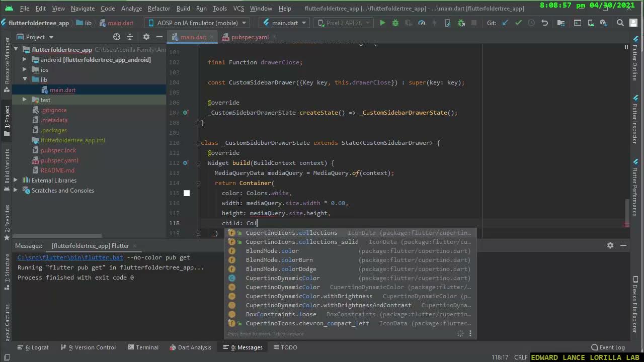Toggle Resource Manager tool window
Image resolution: width=644 pixels, height=362 pixels.
click(7, 64)
